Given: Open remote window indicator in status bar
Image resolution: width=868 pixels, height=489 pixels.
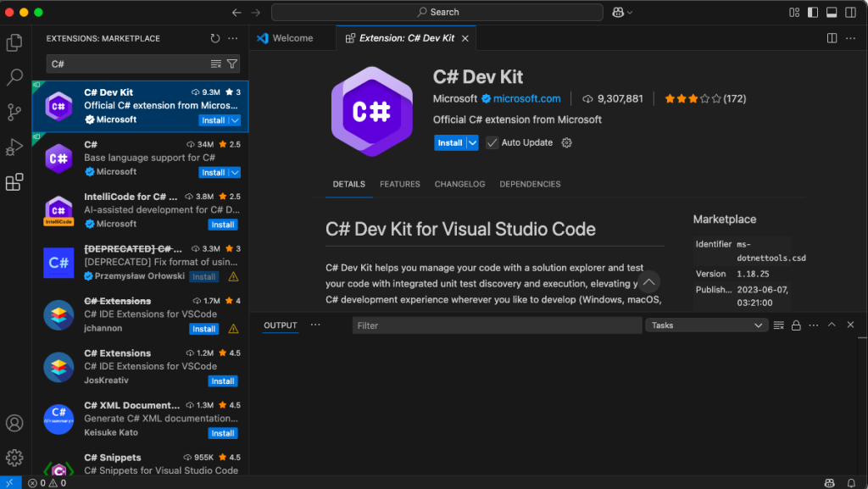Looking at the screenshot, I should (x=10, y=483).
